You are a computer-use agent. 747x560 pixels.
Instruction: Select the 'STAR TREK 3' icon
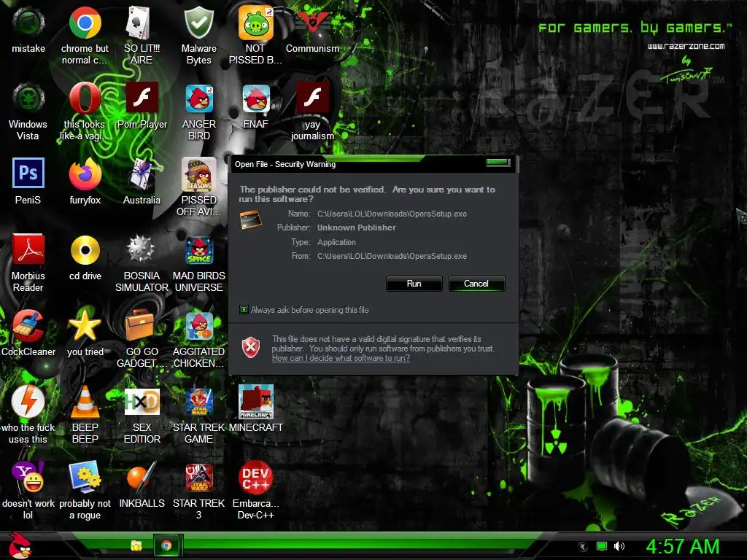point(198,477)
